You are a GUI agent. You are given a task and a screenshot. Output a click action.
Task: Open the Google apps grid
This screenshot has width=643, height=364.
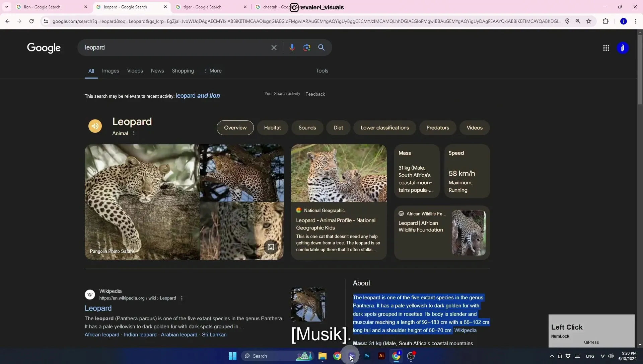(x=606, y=48)
